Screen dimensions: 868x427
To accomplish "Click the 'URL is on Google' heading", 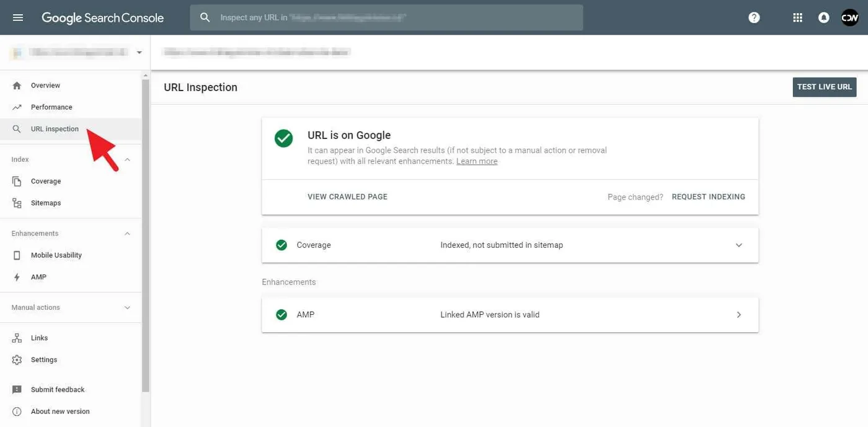I will point(349,135).
